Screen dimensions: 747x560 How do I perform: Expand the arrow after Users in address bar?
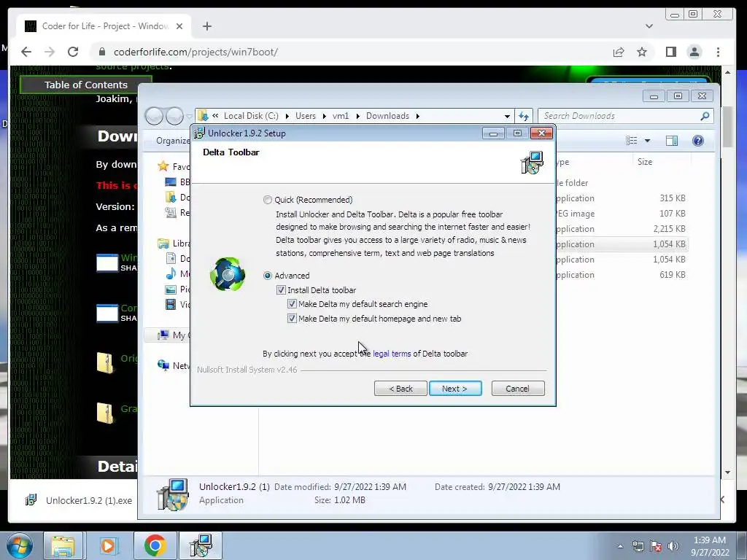point(324,116)
